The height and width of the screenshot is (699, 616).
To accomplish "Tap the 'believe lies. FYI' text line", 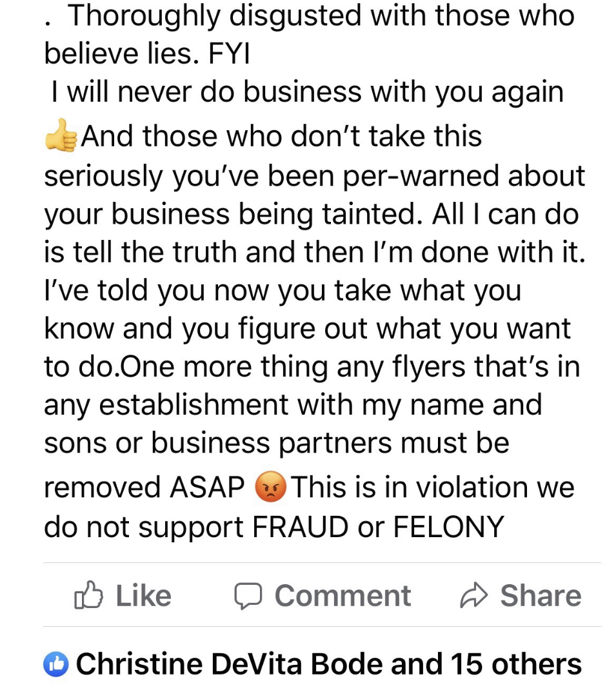I will pos(147,54).
